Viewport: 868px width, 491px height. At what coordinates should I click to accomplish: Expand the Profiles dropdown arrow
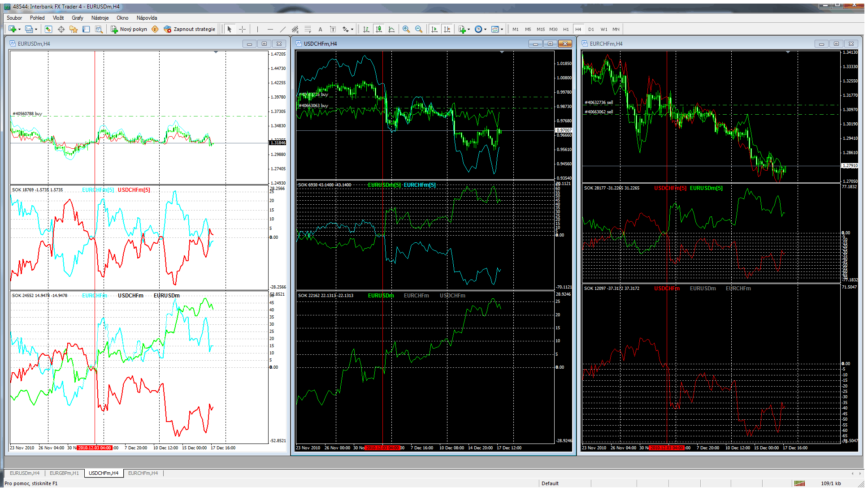pyautogui.click(x=36, y=30)
